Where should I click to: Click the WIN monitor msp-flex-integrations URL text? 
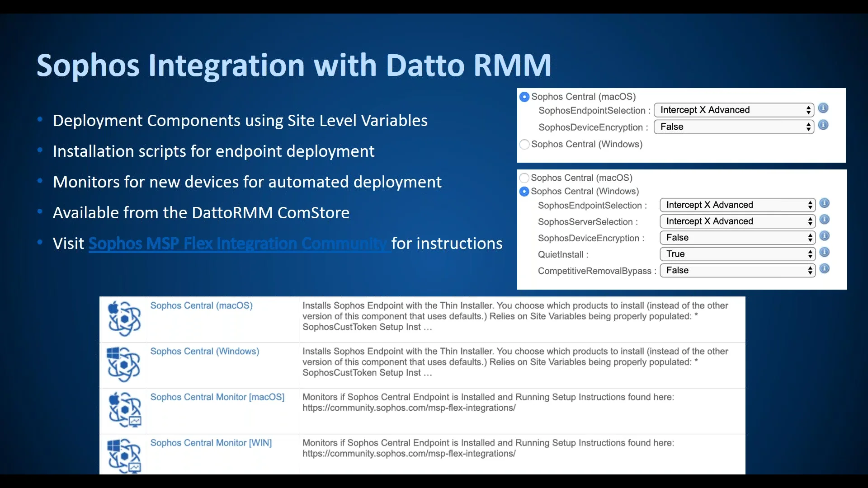pos(409,453)
